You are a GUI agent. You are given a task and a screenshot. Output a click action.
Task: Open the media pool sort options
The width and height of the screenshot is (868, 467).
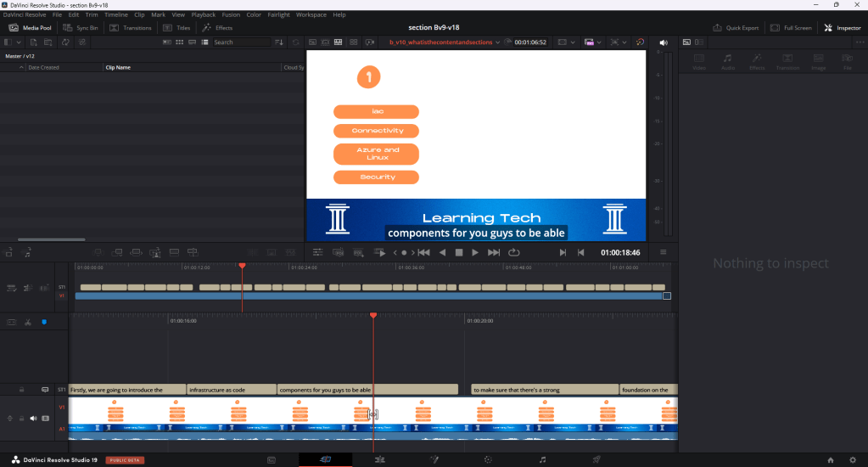(279, 42)
